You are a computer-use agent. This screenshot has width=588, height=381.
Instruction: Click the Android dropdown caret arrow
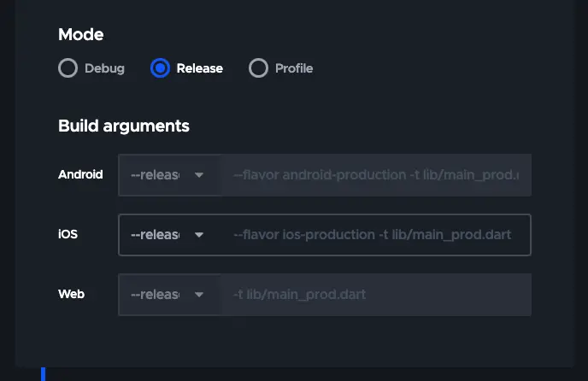pyautogui.click(x=199, y=175)
